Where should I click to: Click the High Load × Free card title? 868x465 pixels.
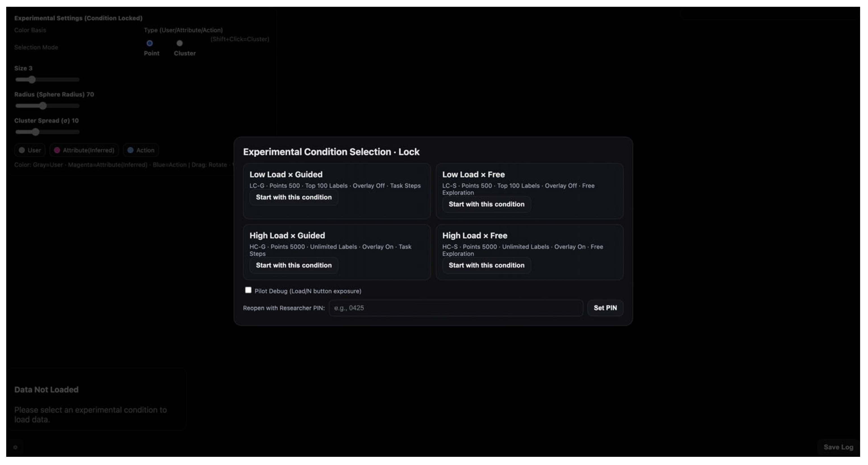click(x=474, y=236)
